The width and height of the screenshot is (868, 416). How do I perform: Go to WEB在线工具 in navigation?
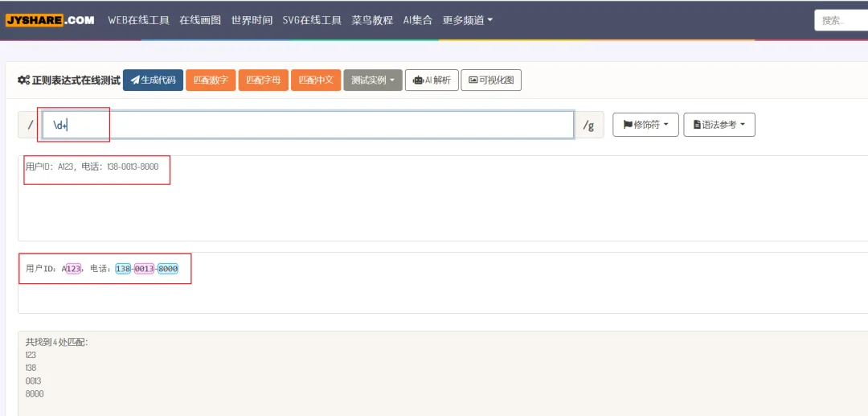(138, 20)
